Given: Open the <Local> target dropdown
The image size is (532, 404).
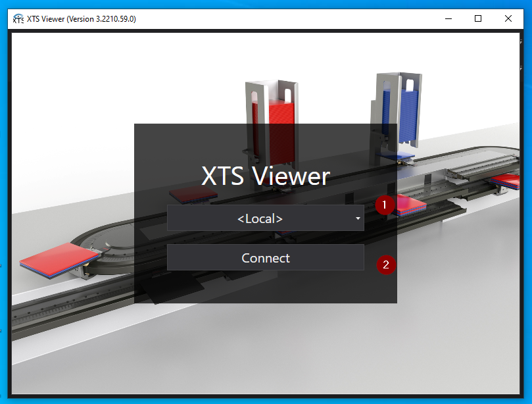Looking at the screenshot, I should tap(265, 218).
